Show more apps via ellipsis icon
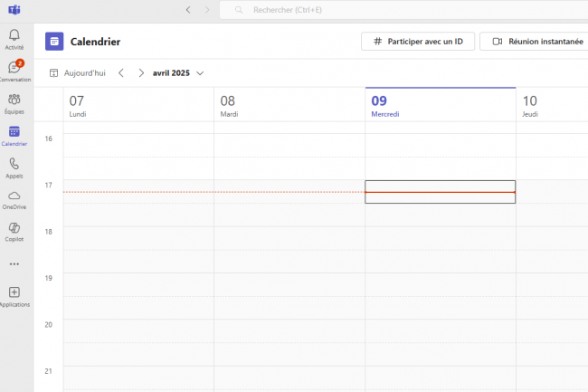This screenshot has width=588, height=392. pyautogui.click(x=14, y=264)
